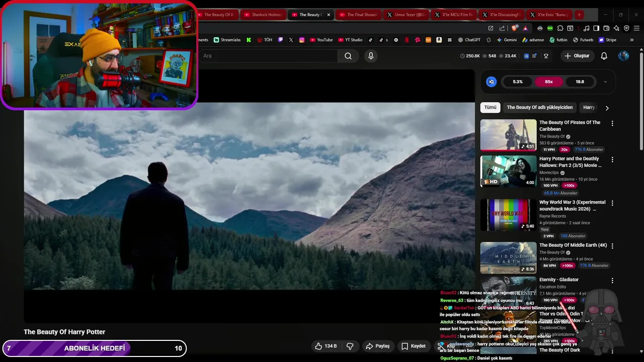Viewport: 644px width, 362px height.
Task: Click the YouTube search magnifier button
Action: pos(348,56)
